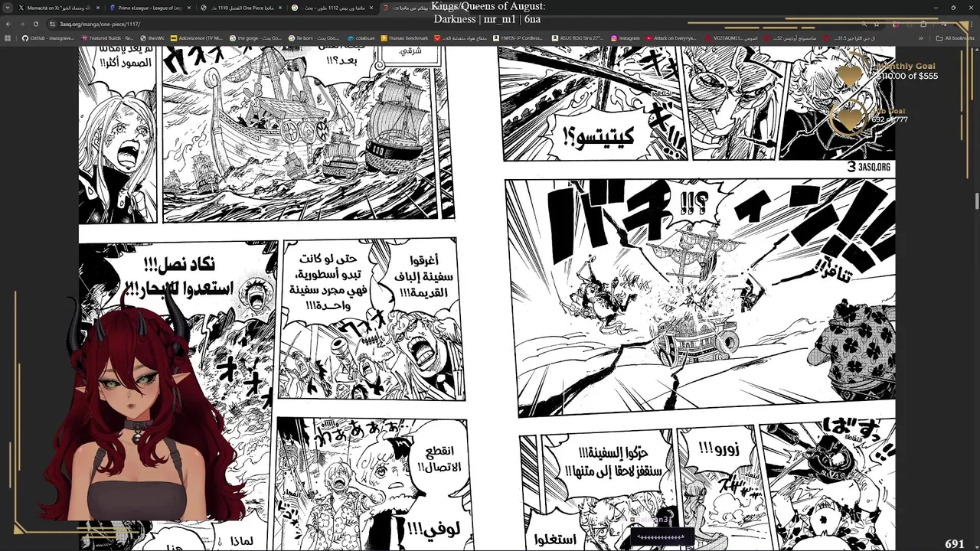The height and width of the screenshot is (551, 980).
Task: Switch to the Google search 1112 tab
Action: coord(332,8)
